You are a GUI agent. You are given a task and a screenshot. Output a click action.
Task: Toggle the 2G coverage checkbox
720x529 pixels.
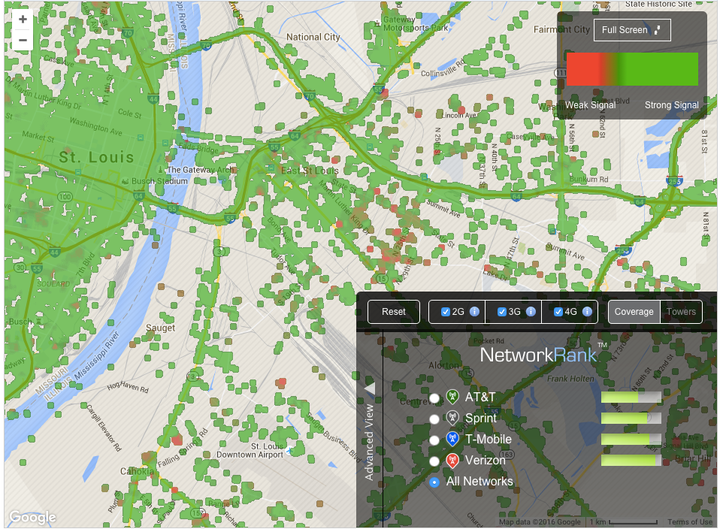445,312
